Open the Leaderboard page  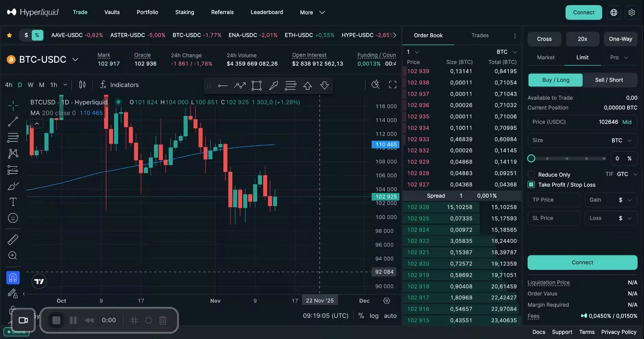click(x=267, y=12)
